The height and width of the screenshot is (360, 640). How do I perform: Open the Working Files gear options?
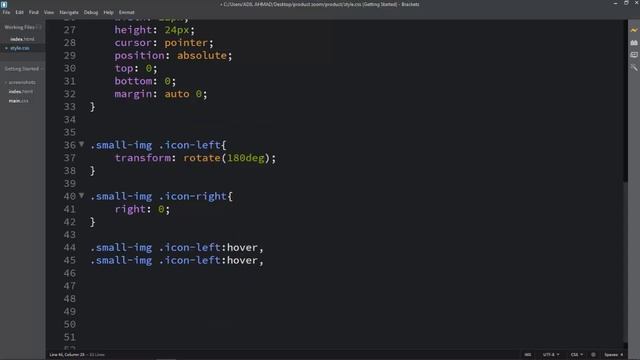click(x=39, y=27)
